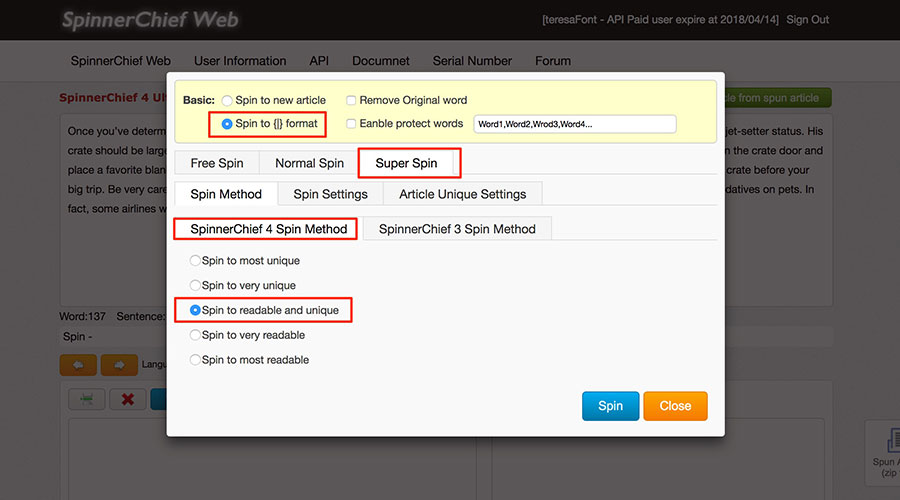Open the Forum menu item
Image resolution: width=900 pixels, height=500 pixels.
[x=553, y=61]
